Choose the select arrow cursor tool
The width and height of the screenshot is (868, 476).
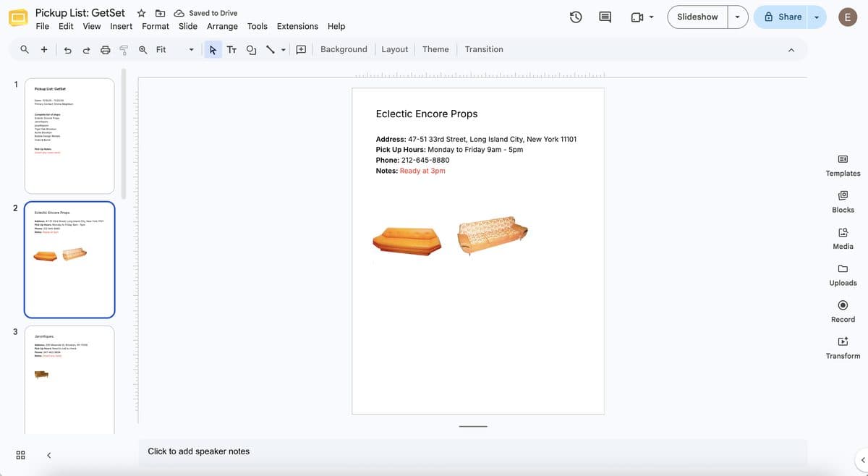tap(213, 49)
